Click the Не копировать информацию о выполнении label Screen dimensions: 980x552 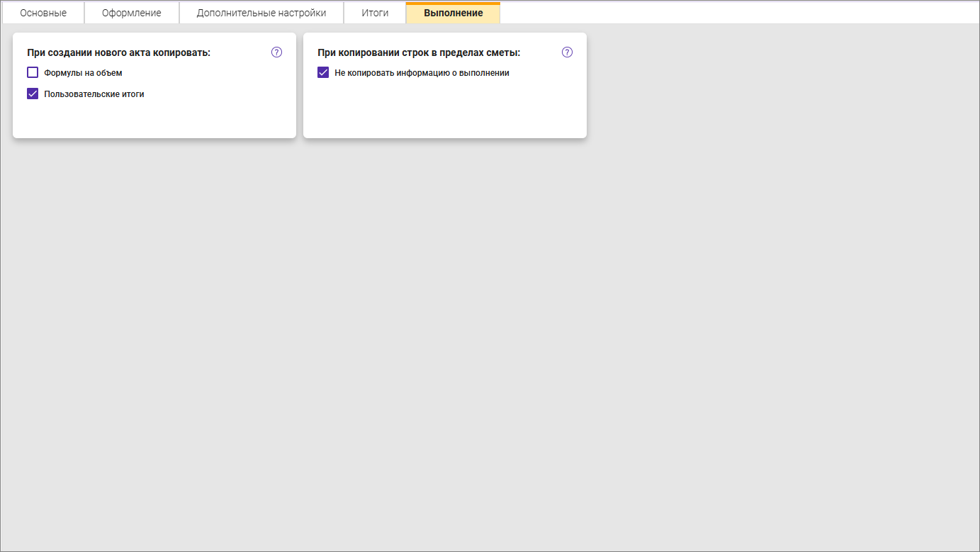tap(422, 73)
